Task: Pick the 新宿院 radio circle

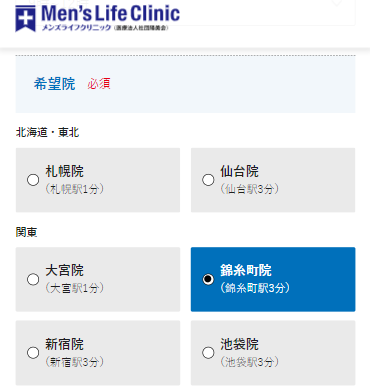Action: coord(33,353)
